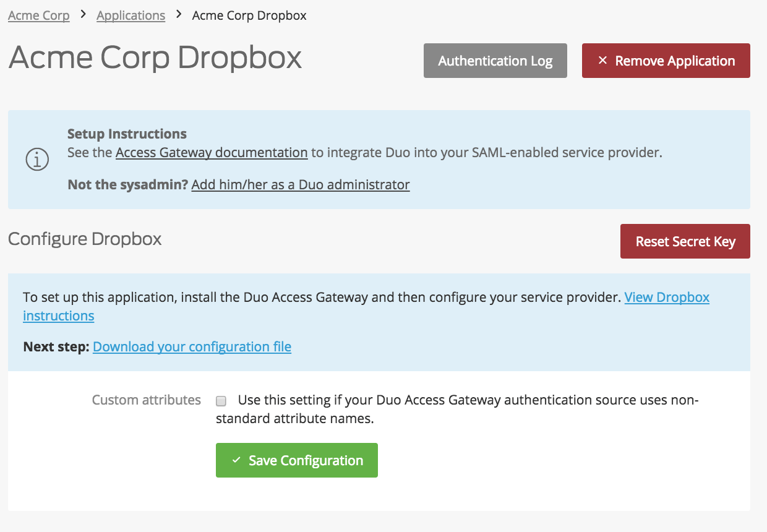Viewport: 767px width, 532px height.
Task: Open the Applications breadcrumb link
Action: (131, 15)
